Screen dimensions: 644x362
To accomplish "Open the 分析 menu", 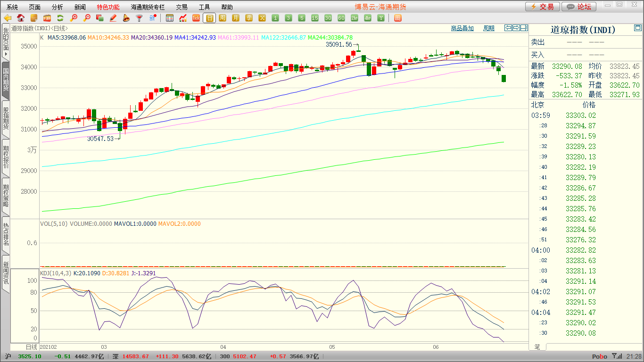I will click(x=58, y=7).
